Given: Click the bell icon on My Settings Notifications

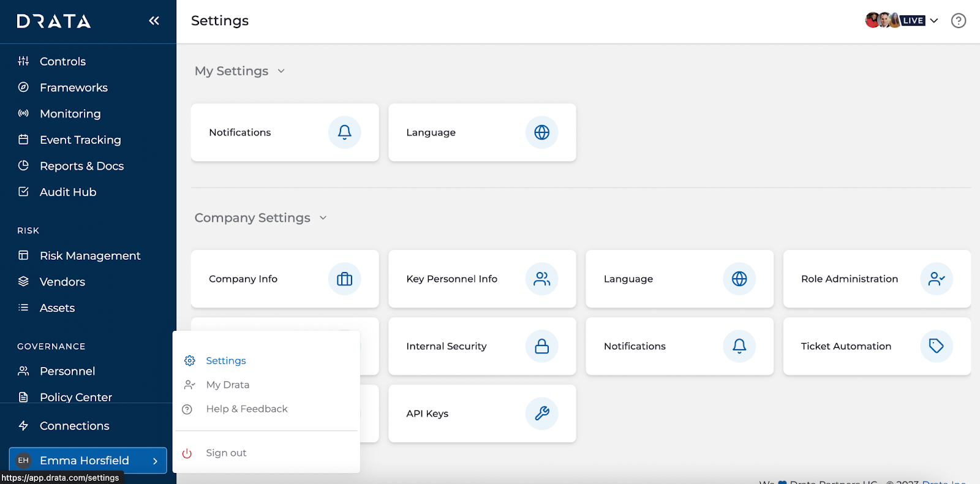Looking at the screenshot, I should (345, 132).
